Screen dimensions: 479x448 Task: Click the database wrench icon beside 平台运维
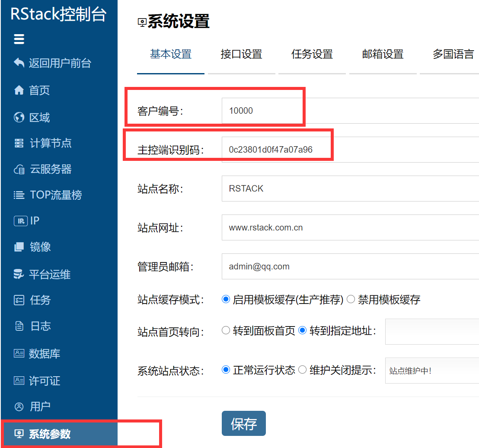(x=19, y=274)
